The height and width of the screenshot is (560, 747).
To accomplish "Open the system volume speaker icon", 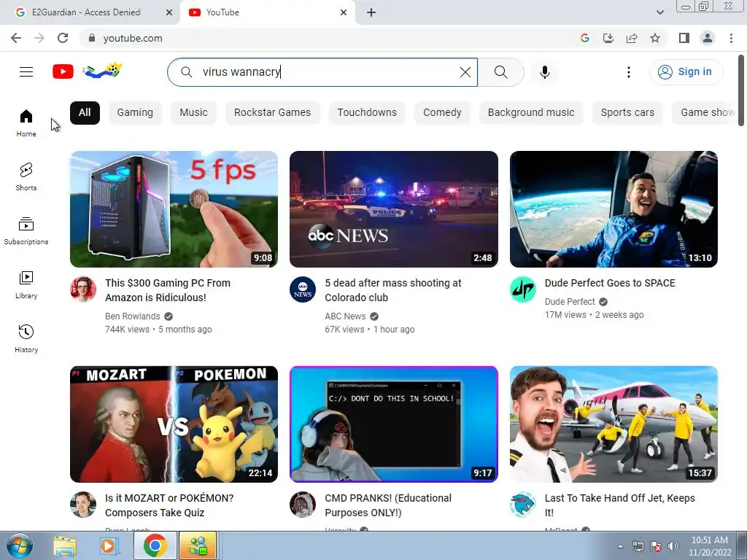I will 673,546.
